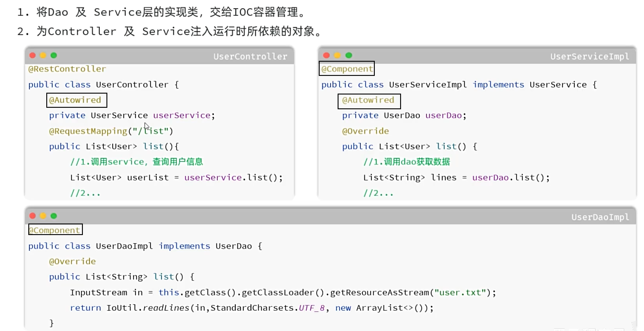
Task: Click the "user.txt" string literal
Action: click(460, 292)
